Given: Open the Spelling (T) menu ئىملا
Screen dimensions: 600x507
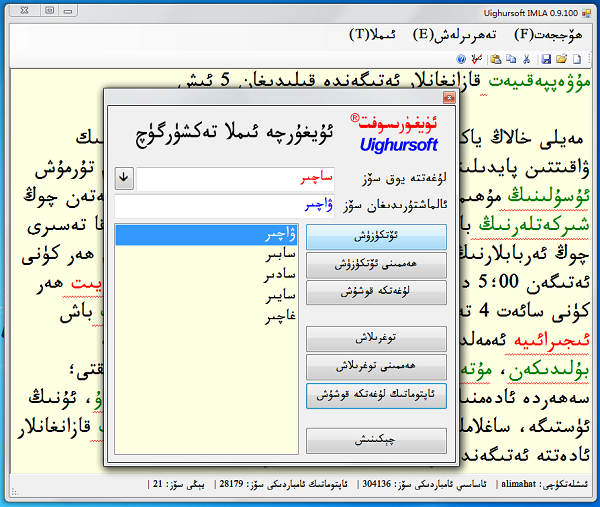Looking at the screenshot, I should click(372, 35).
